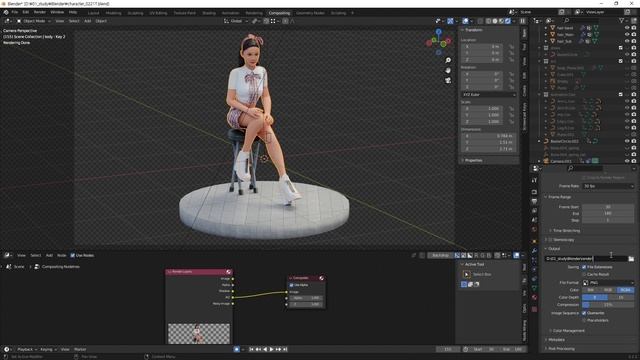The height and width of the screenshot is (360, 640).
Task: Click the viewport zoom magnifier icon
Action: 448,60
